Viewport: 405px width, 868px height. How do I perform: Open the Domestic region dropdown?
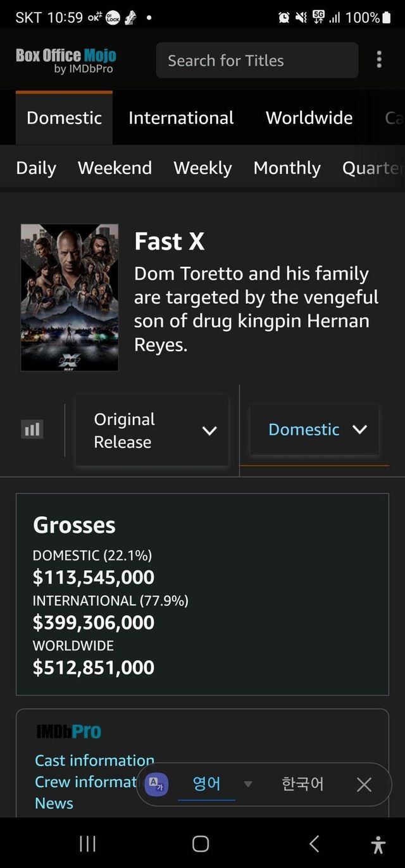click(x=315, y=430)
